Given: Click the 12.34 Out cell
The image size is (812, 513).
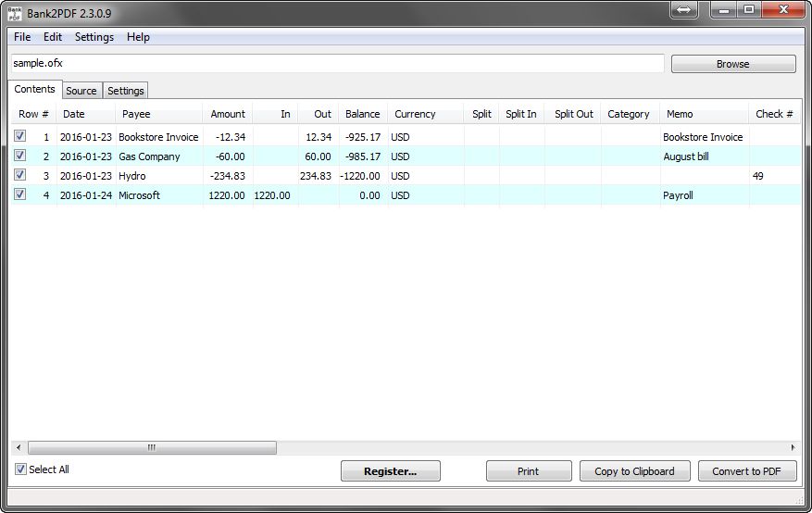Looking at the screenshot, I should point(319,137).
